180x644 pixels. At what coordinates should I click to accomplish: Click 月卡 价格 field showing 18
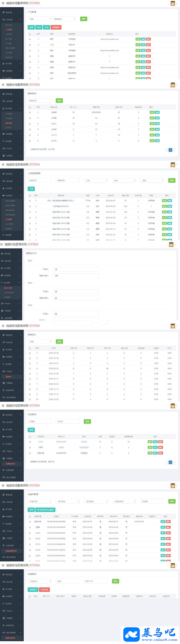76,269
